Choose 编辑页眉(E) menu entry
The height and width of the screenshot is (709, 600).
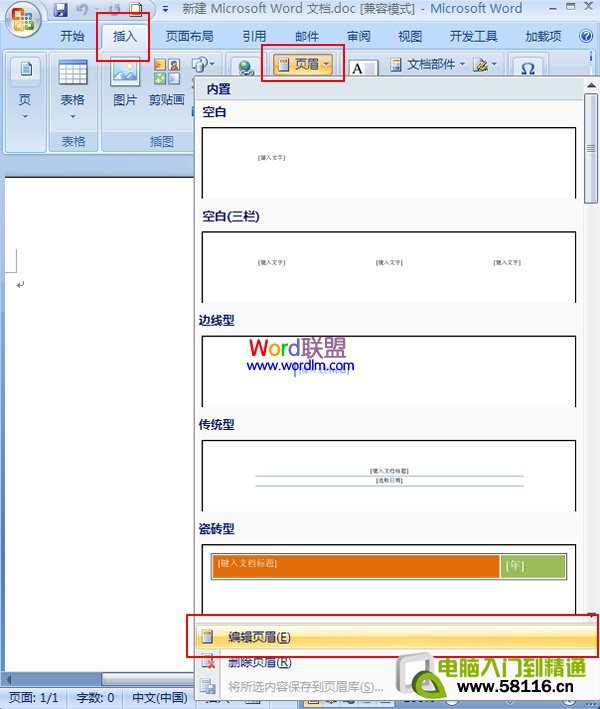(260, 637)
